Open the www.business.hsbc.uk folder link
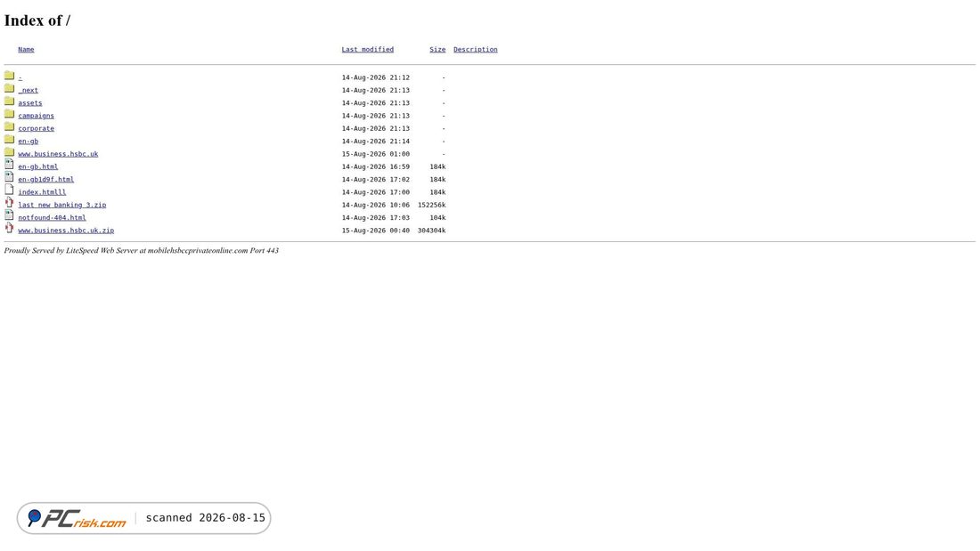 pyautogui.click(x=58, y=154)
